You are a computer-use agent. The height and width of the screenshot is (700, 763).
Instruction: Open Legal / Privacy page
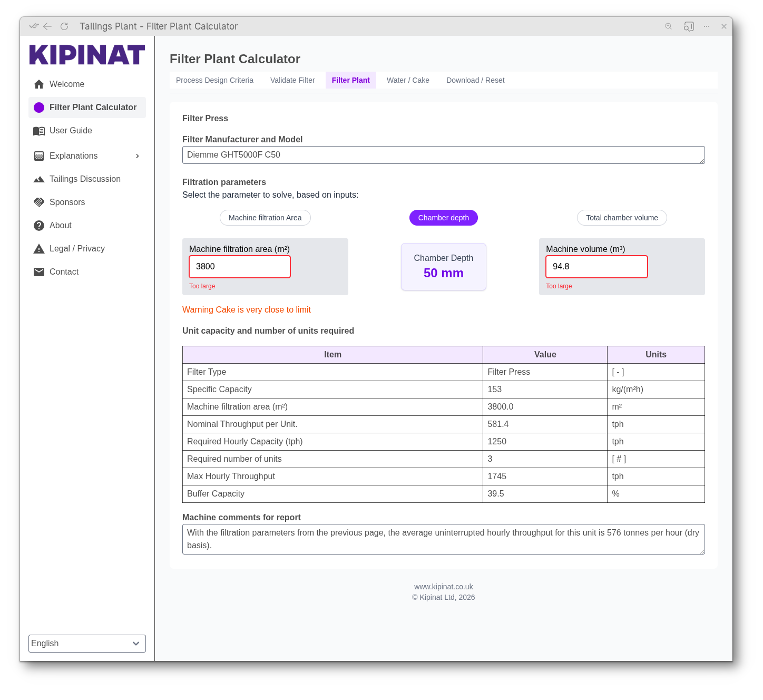87,249
